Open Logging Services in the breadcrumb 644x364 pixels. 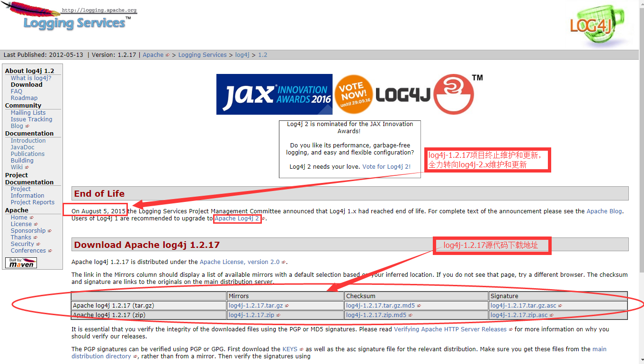click(202, 55)
